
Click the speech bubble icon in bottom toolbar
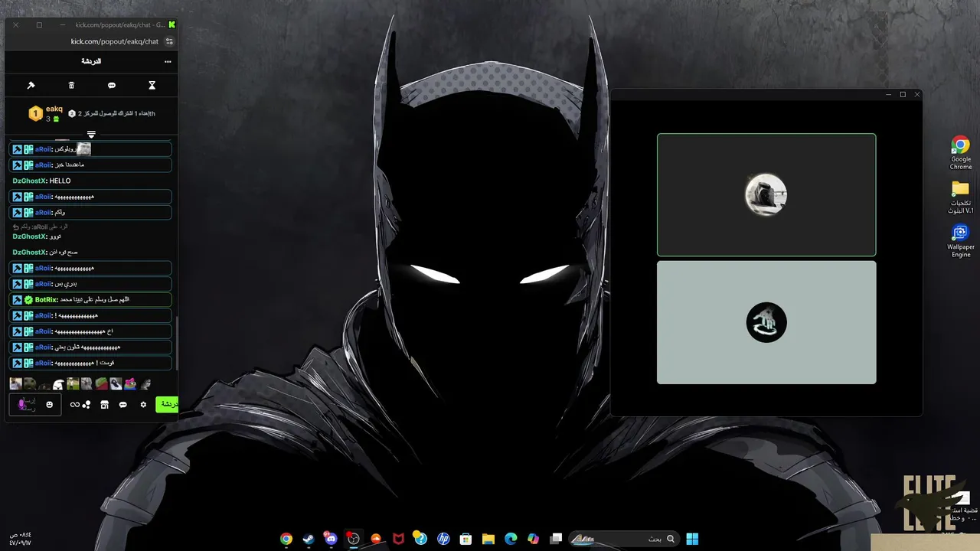pyautogui.click(x=123, y=405)
